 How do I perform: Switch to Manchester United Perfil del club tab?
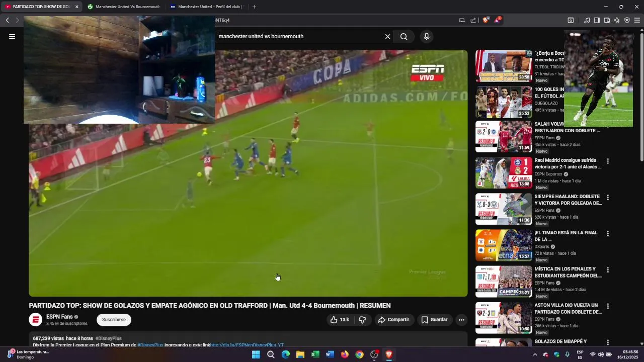tap(206, 7)
